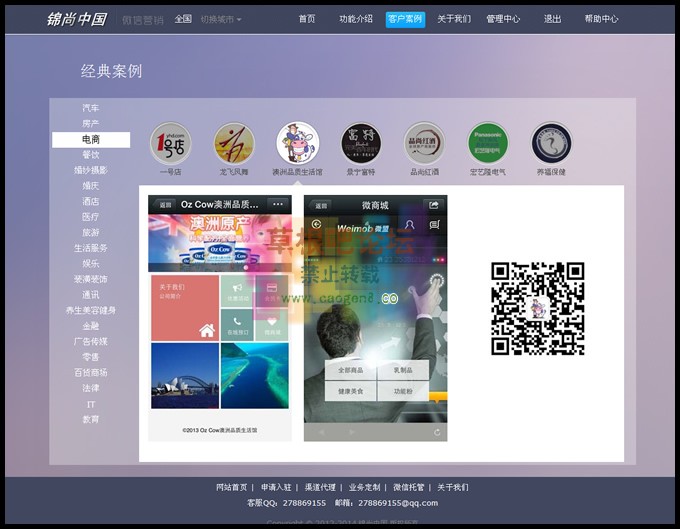This screenshot has width=680, height=529.
Task: Select 医疗 category in sidebar
Action: 91,217
